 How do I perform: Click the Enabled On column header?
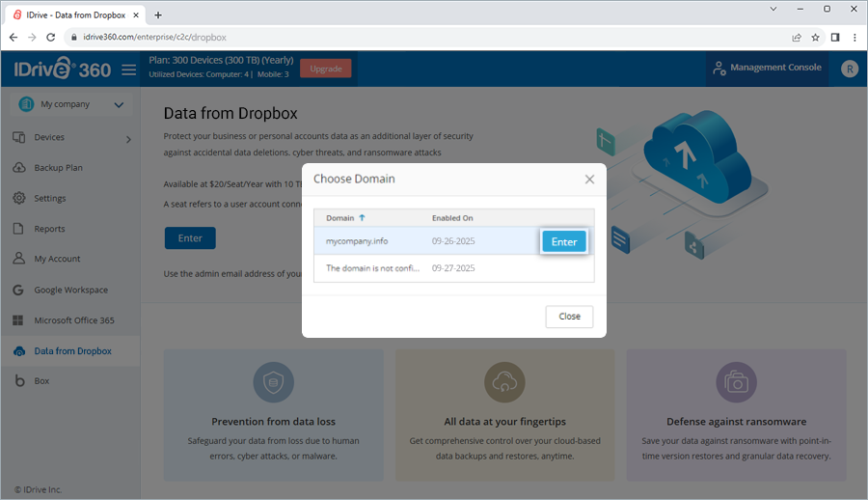[x=452, y=218]
